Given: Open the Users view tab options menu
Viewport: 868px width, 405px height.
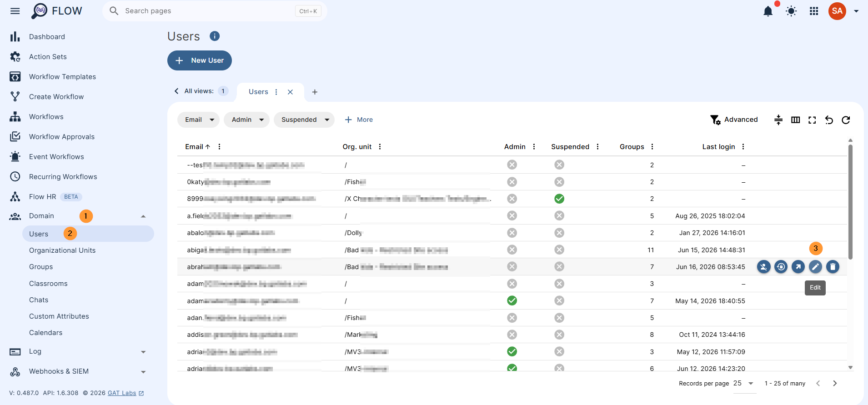Looking at the screenshot, I should tap(276, 92).
